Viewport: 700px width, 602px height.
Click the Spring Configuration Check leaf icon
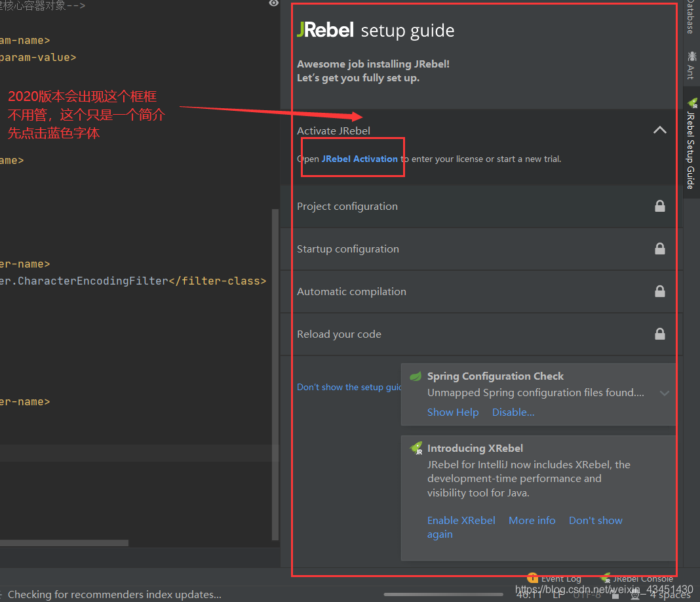pyautogui.click(x=416, y=376)
